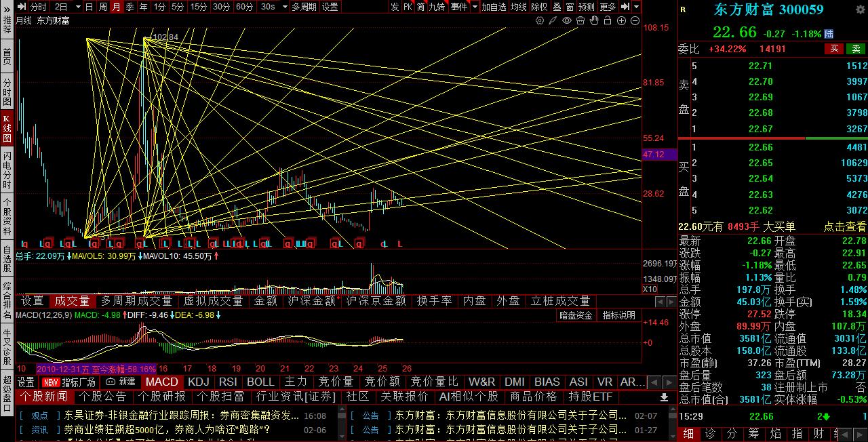Click the zoom out minus icon
Viewport: 868px width, 442px height.
click(635, 20)
